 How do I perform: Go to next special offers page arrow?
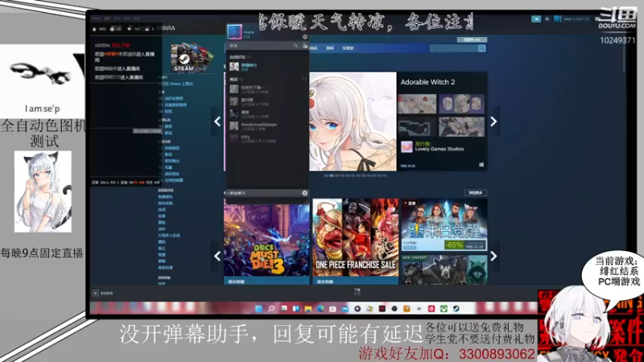[x=493, y=256]
